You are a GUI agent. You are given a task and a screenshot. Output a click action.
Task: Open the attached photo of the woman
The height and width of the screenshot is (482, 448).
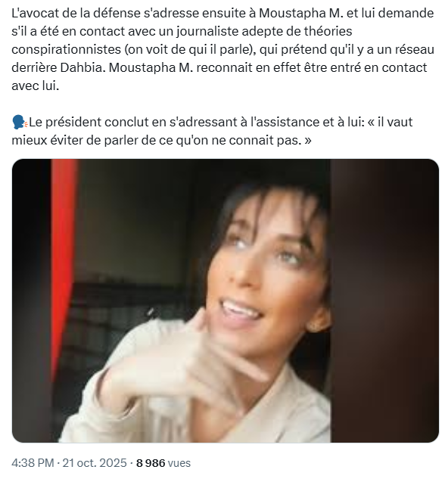click(225, 300)
